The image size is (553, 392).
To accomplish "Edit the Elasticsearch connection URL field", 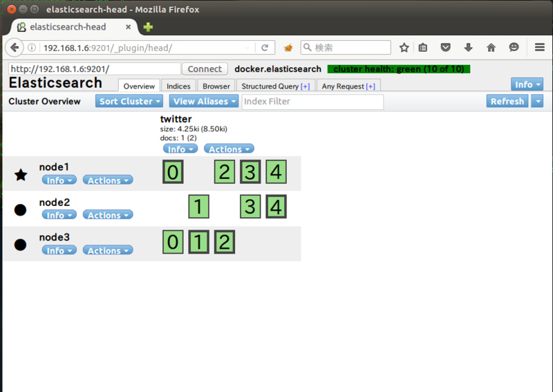I will coord(95,69).
